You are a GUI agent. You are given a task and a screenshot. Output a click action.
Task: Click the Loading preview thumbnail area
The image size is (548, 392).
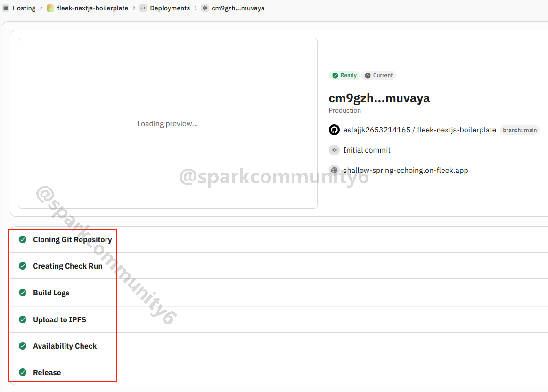click(x=168, y=123)
